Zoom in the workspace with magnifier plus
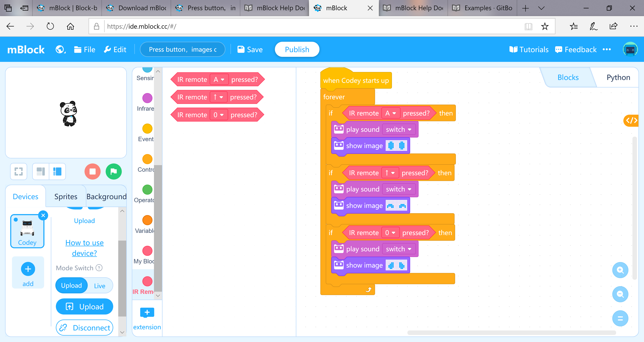 tap(620, 270)
